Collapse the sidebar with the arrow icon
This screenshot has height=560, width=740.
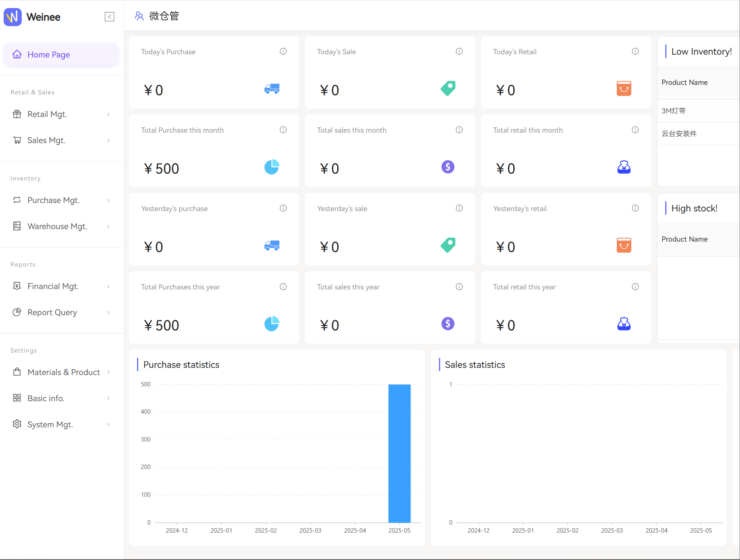109,17
